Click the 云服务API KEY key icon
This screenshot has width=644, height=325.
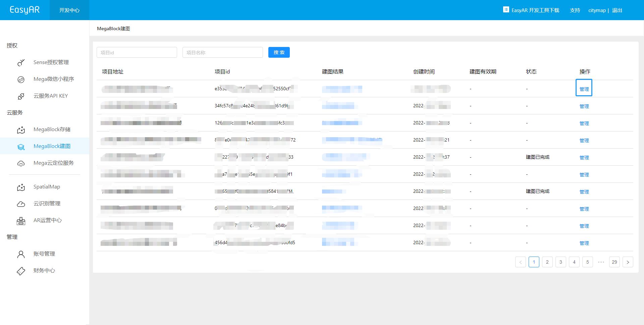click(21, 96)
